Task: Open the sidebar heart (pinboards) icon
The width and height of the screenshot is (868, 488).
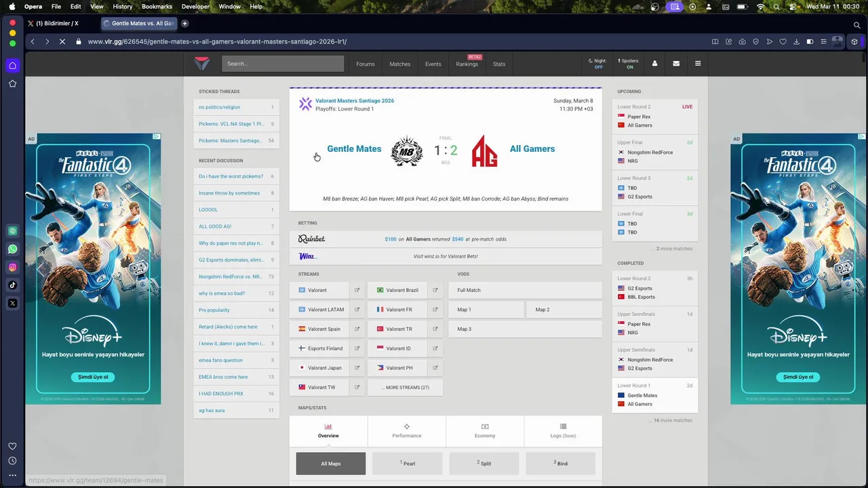Action: pyautogui.click(x=12, y=446)
